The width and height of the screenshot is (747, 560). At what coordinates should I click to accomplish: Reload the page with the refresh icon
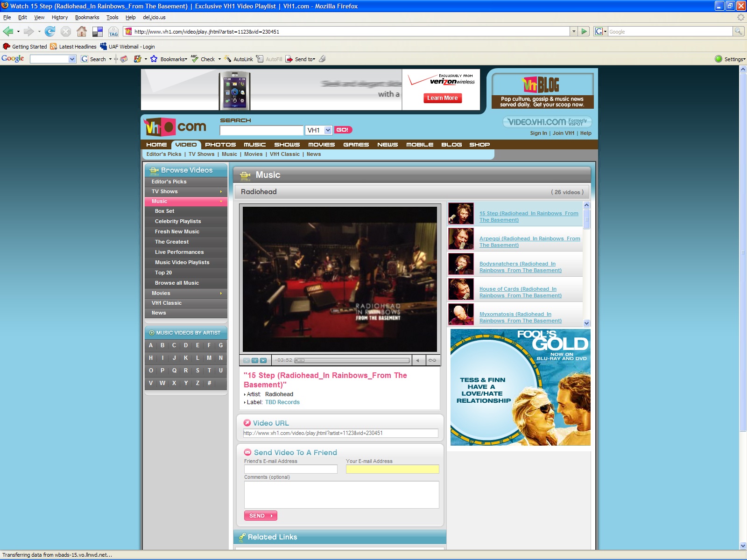click(50, 31)
